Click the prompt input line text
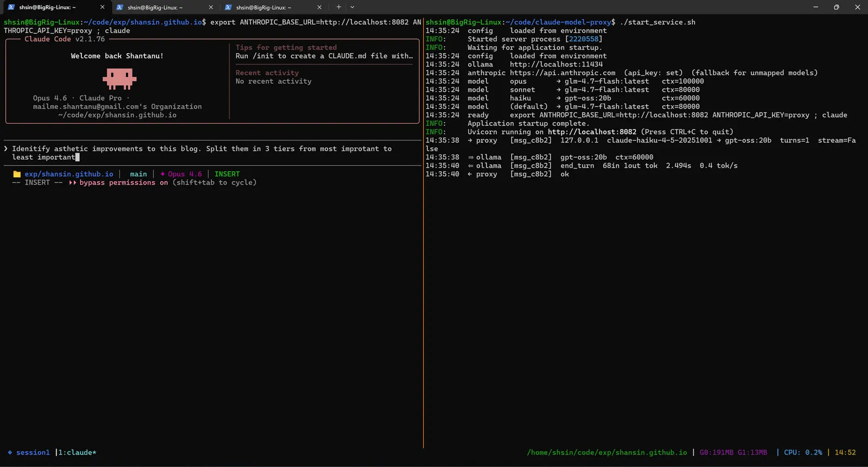Viewport: 868px width, 467px height. pyautogui.click(x=202, y=152)
